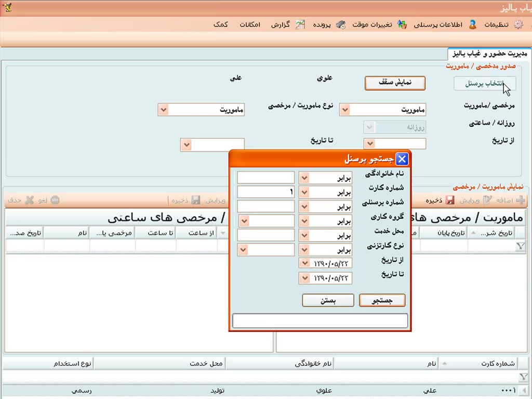The height and width of the screenshot is (399, 532).
Task: Click the gear icon beside تنظیمات
Action: tap(518, 24)
